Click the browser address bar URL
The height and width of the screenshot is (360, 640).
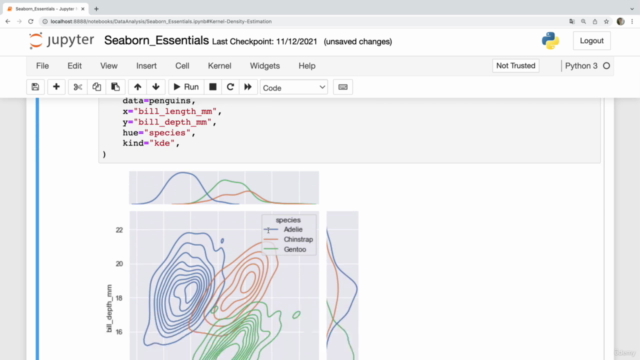(161, 21)
